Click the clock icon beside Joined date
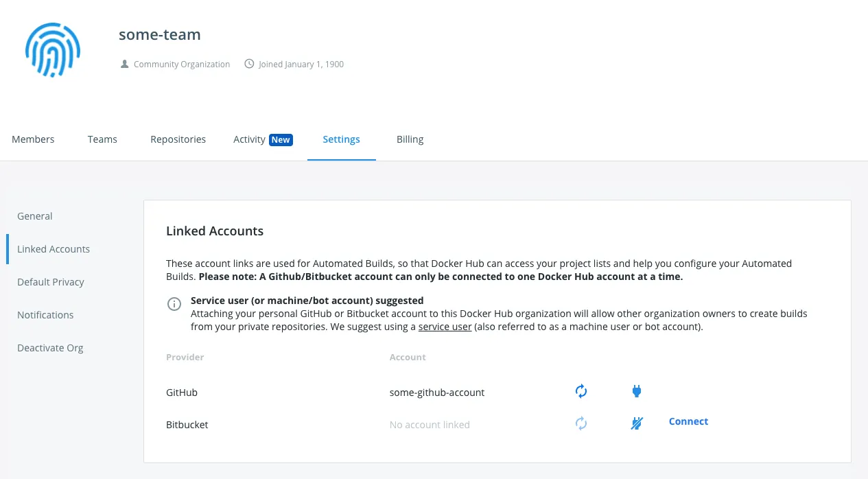Image resolution: width=868 pixels, height=479 pixels. [x=248, y=64]
